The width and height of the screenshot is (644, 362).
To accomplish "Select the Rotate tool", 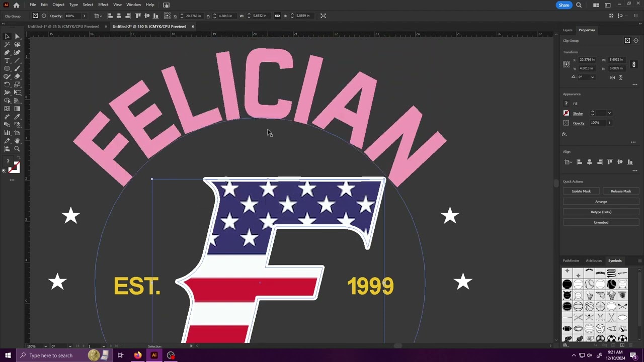I will tap(7, 84).
